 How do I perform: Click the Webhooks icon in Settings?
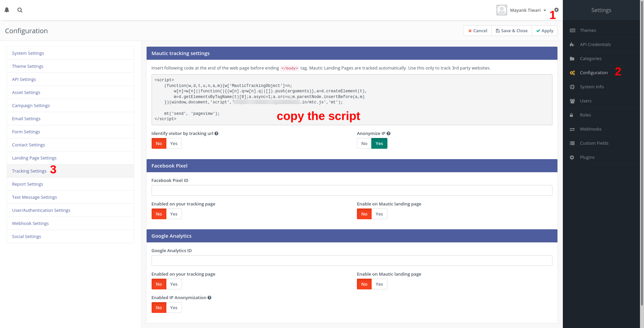572,129
